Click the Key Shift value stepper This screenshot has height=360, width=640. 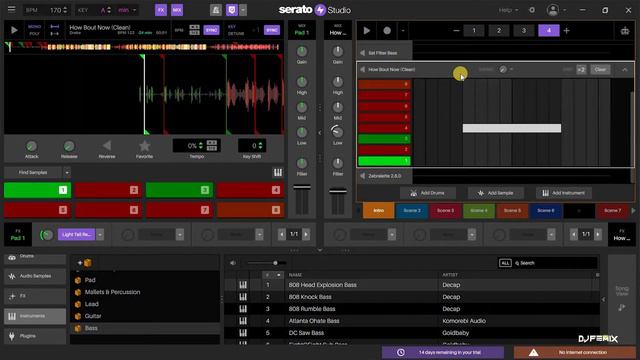point(260,146)
